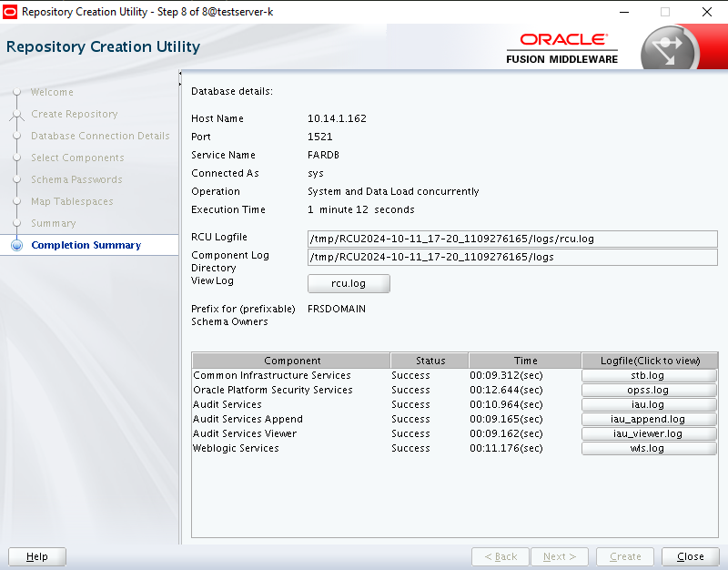Select the Map Tablespaces step

point(72,201)
